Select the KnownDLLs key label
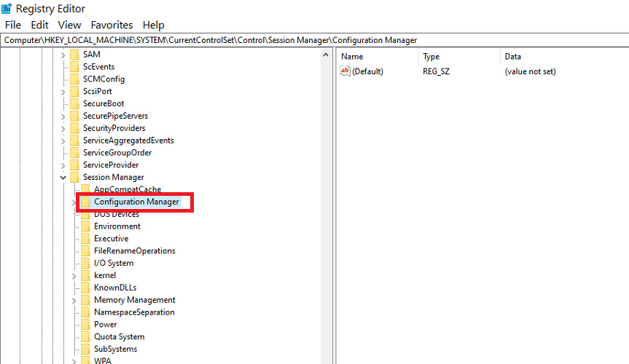Image resolution: width=629 pixels, height=364 pixels. tap(116, 288)
